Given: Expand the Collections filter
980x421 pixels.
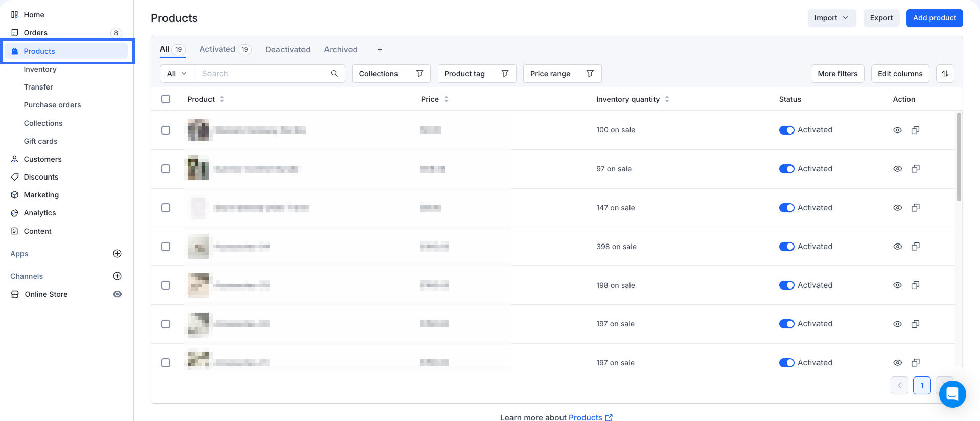Looking at the screenshot, I should (x=391, y=74).
